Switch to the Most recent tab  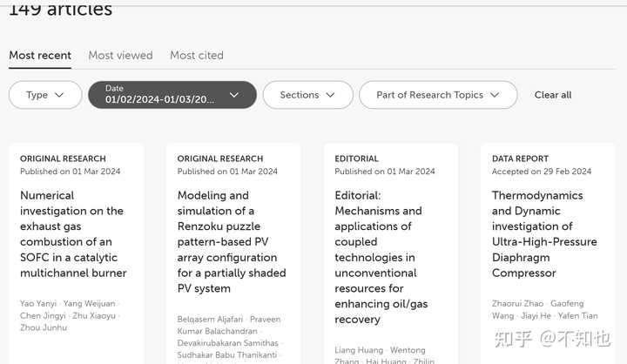click(x=40, y=55)
